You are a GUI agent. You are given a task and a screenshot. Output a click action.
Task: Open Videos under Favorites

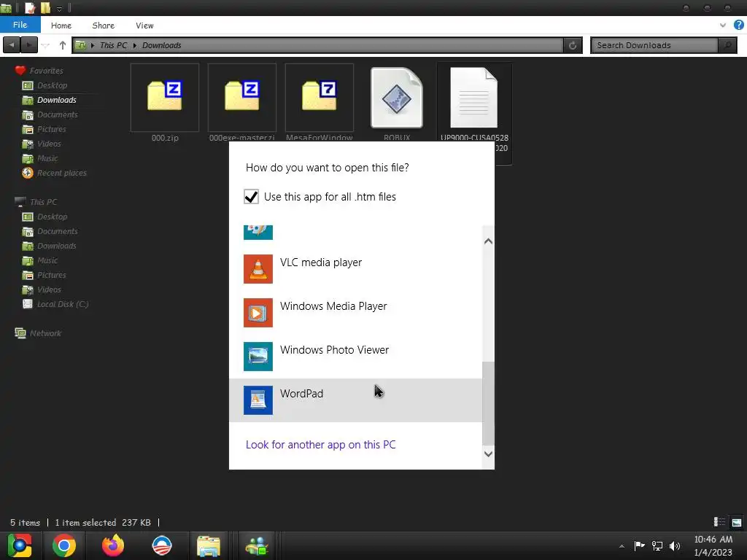pos(49,144)
